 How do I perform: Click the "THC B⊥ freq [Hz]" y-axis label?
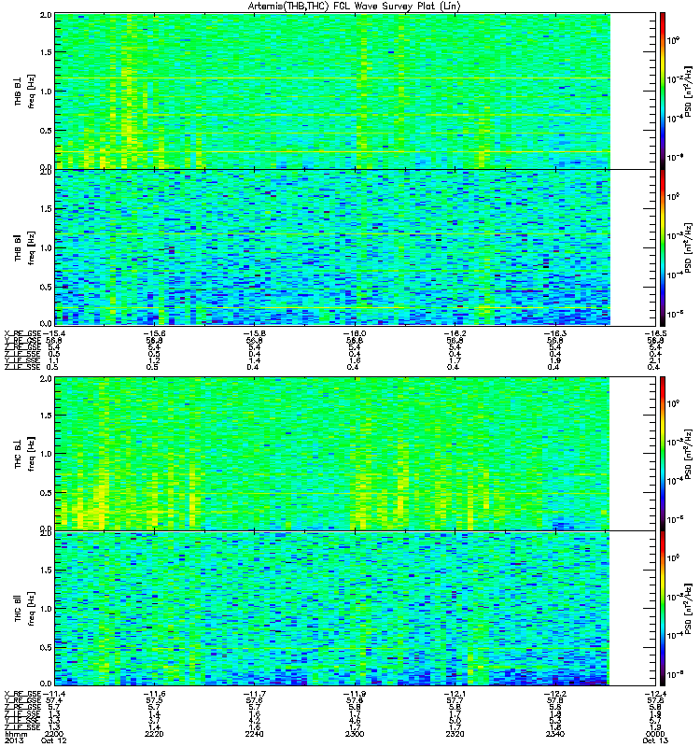coord(25,453)
